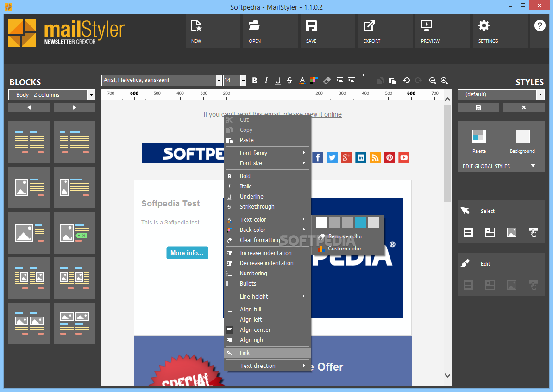Click the Background color swatch

click(x=522, y=137)
